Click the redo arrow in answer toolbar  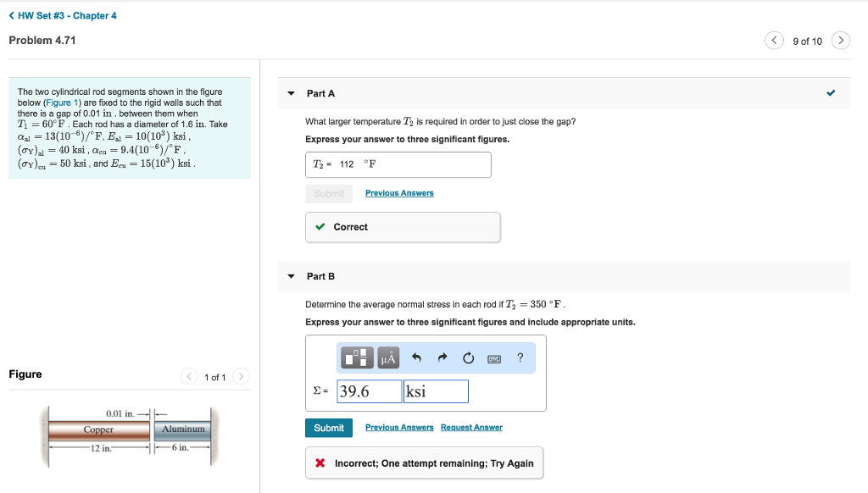[442, 358]
